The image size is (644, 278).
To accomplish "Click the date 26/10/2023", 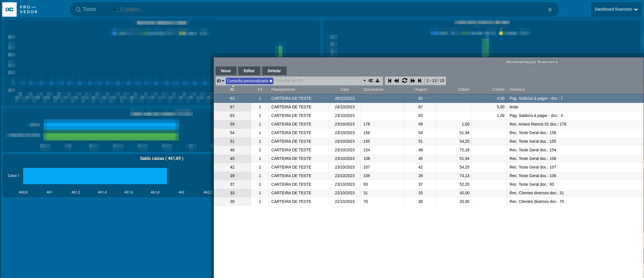I will tap(344, 98).
